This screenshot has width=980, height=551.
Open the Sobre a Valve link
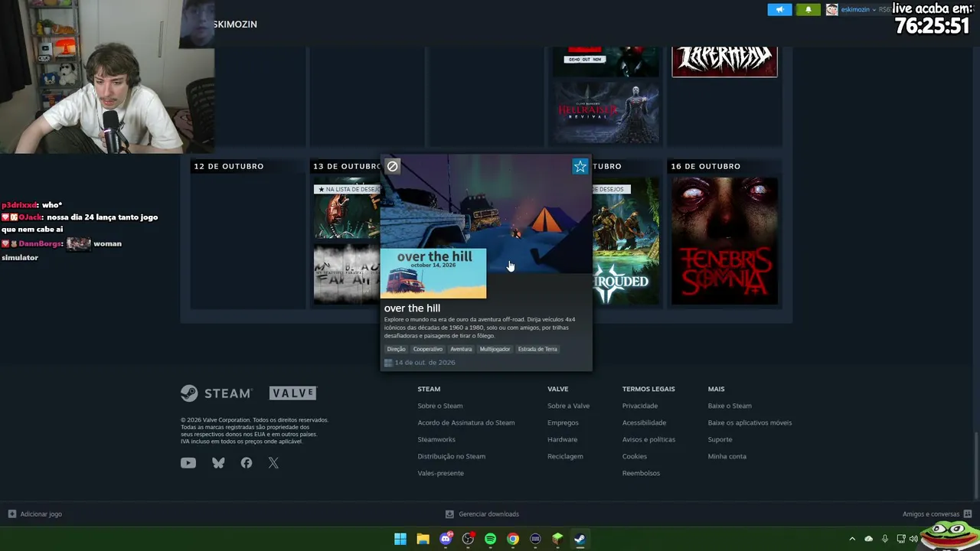pyautogui.click(x=569, y=406)
